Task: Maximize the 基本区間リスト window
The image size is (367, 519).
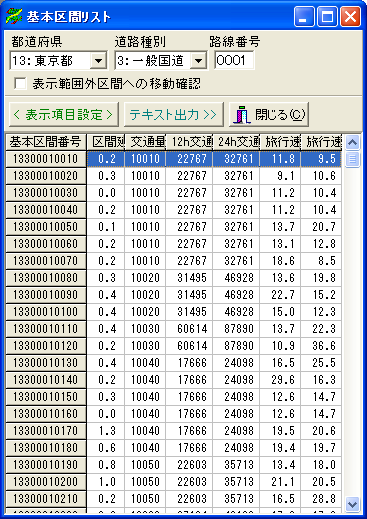Action: pos(327,17)
